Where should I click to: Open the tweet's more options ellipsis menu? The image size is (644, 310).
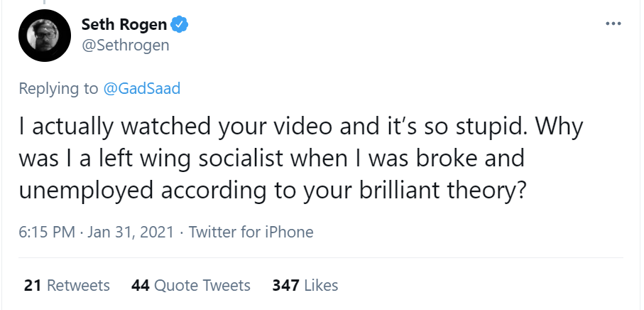click(613, 23)
